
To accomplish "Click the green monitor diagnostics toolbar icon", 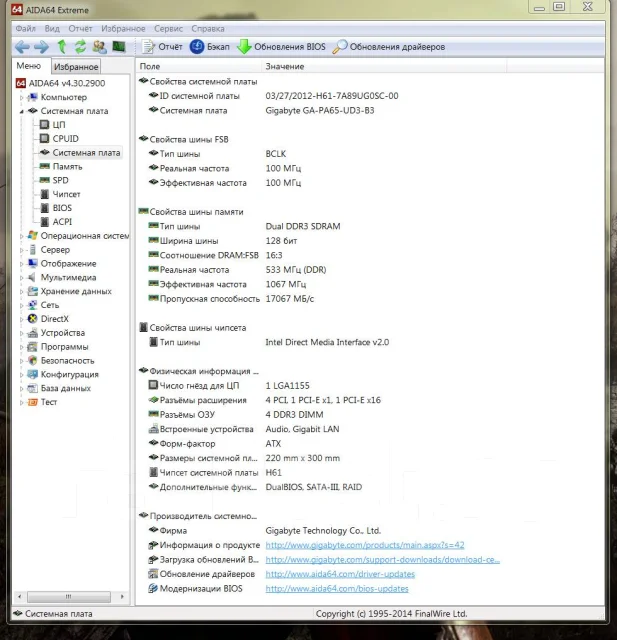I will [119, 47].
